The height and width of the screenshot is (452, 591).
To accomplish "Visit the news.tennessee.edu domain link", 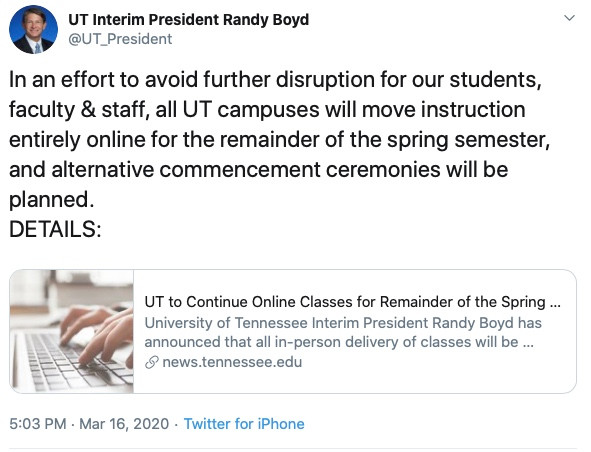I will 232,362.
